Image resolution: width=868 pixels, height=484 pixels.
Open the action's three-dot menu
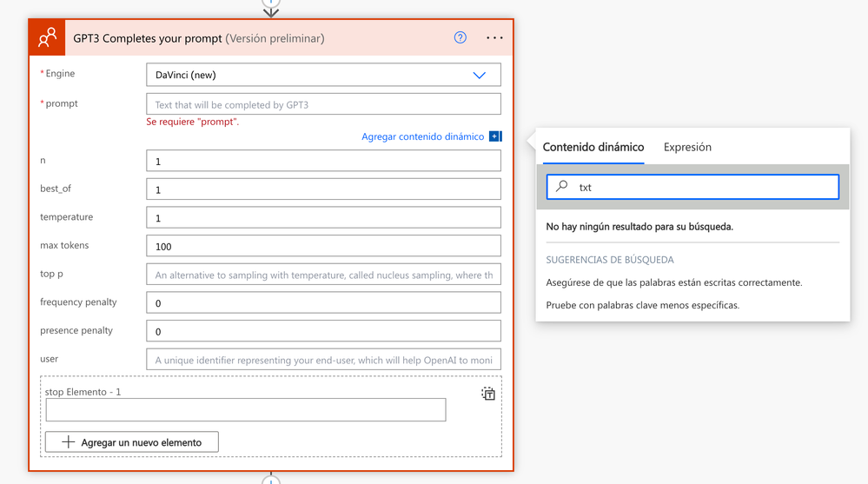point(494,37)
